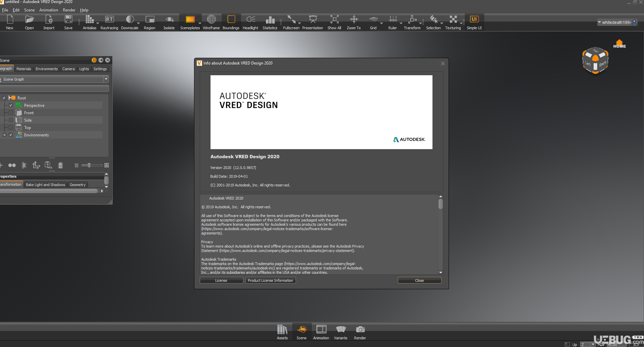Open a file using Open icon
This screenshot has height=347, width=644.
pyautogui.click(x=29, y=22)
